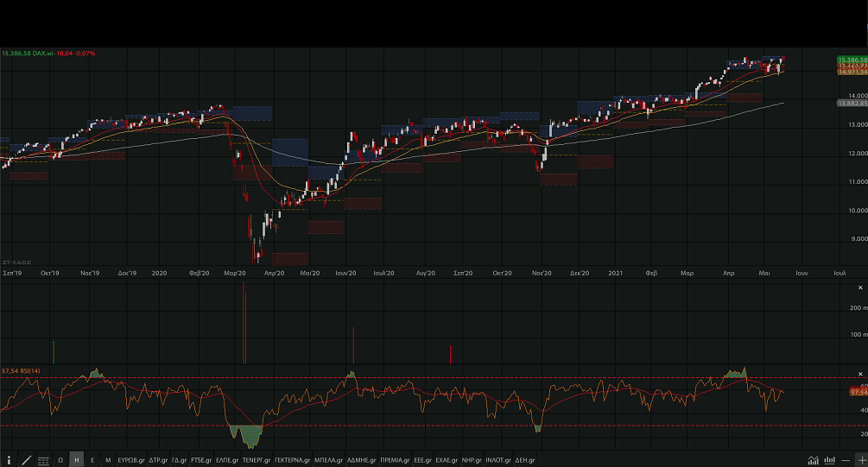
Task: Load the ΔΕΗ.gr symbol chart
Action: (527, 460)
